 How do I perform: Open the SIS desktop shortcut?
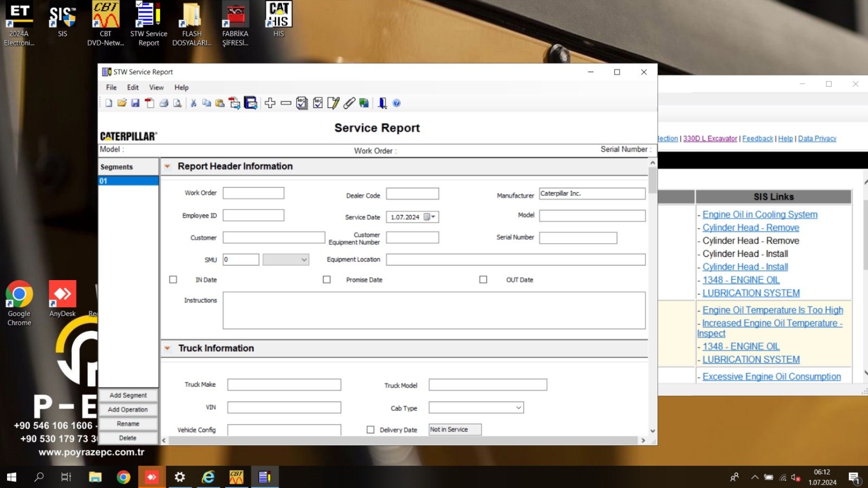62,21
